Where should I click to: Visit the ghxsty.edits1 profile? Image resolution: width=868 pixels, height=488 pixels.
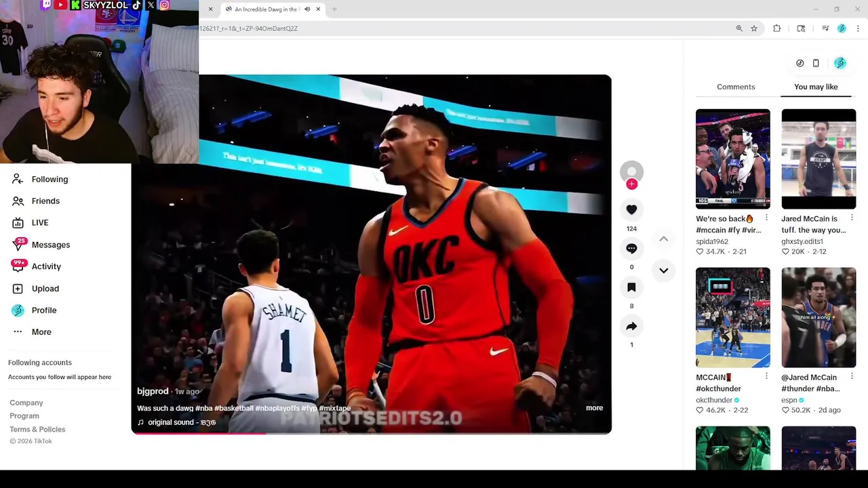pyautogui.click(x=802, y=241)
